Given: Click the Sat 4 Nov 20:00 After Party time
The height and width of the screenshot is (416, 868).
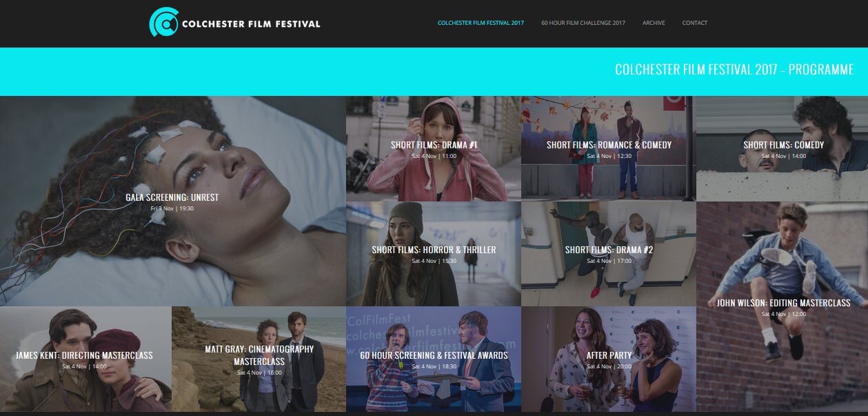Looking at the screenshot, I should (609, 366).
